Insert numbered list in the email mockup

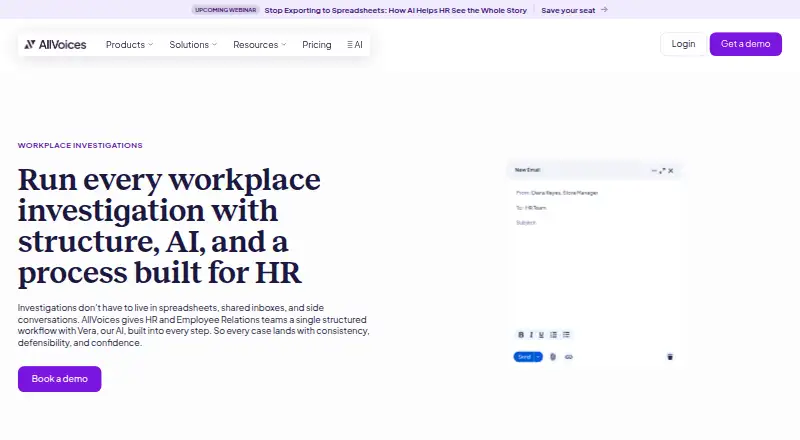[x=554, y=335]
